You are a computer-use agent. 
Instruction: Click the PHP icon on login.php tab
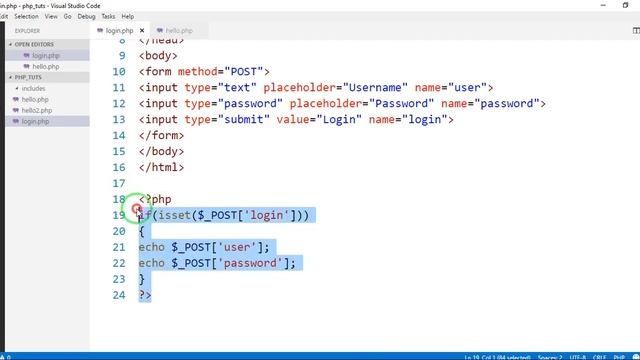click(100, 31)
